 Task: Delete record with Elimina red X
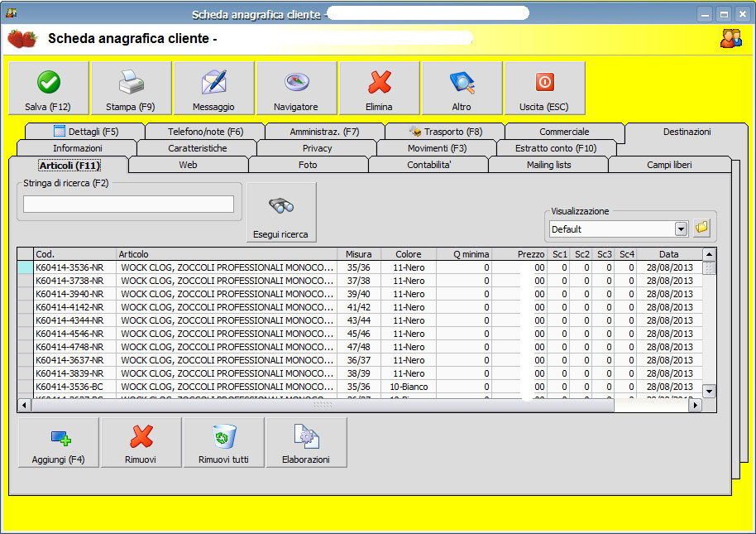pyautogui.click(x=379, y=88)
